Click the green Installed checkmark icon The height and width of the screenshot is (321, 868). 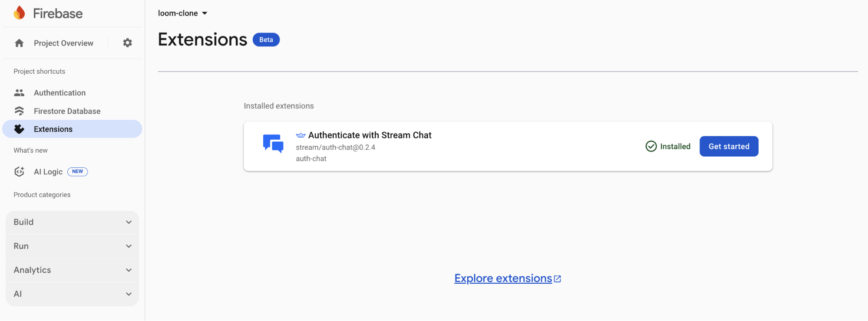click(x=651, y=147)
